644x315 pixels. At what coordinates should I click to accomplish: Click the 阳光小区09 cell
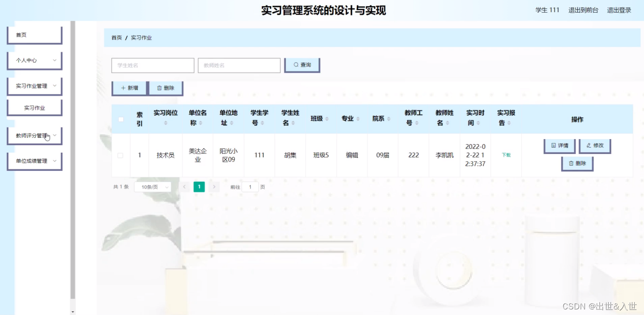pos(228,155)
